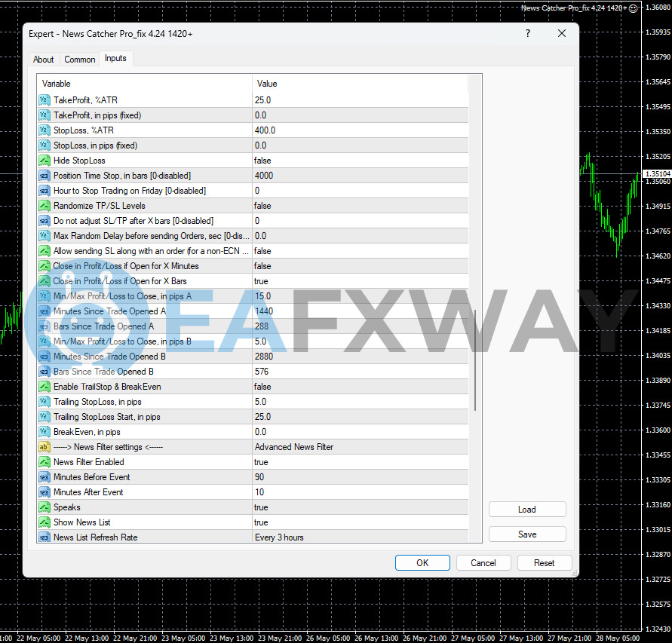Open the value of Enable TrailStop & BreakEven

click(360, 387)
